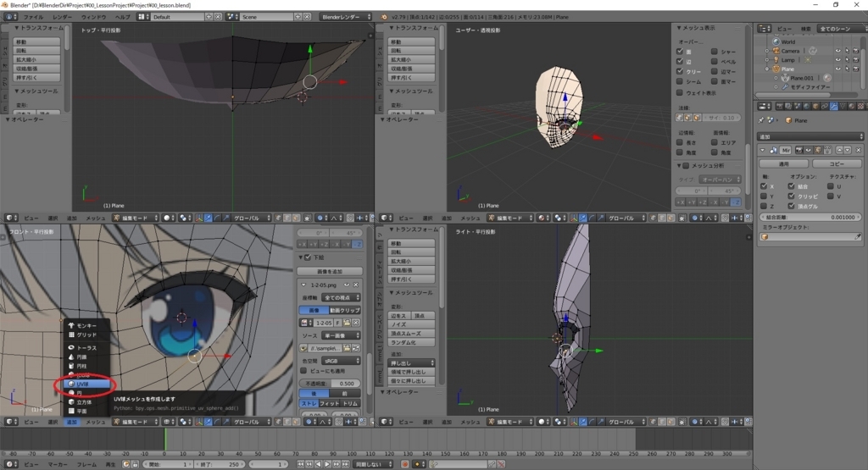The width and height of the screenshot is (868, 470).
Task: Select UV球 in the add mesh menu
Action: point(86,384)
